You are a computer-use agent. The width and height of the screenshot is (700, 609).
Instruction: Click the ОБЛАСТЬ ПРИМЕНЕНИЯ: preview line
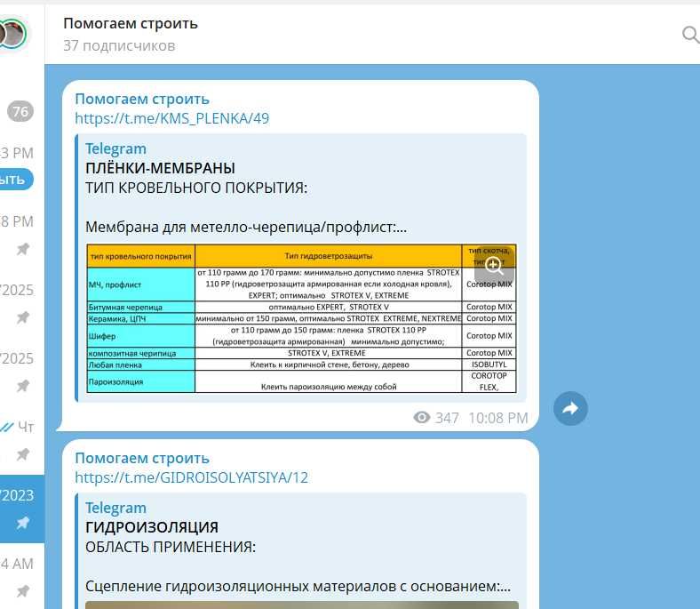pos(171,547)
